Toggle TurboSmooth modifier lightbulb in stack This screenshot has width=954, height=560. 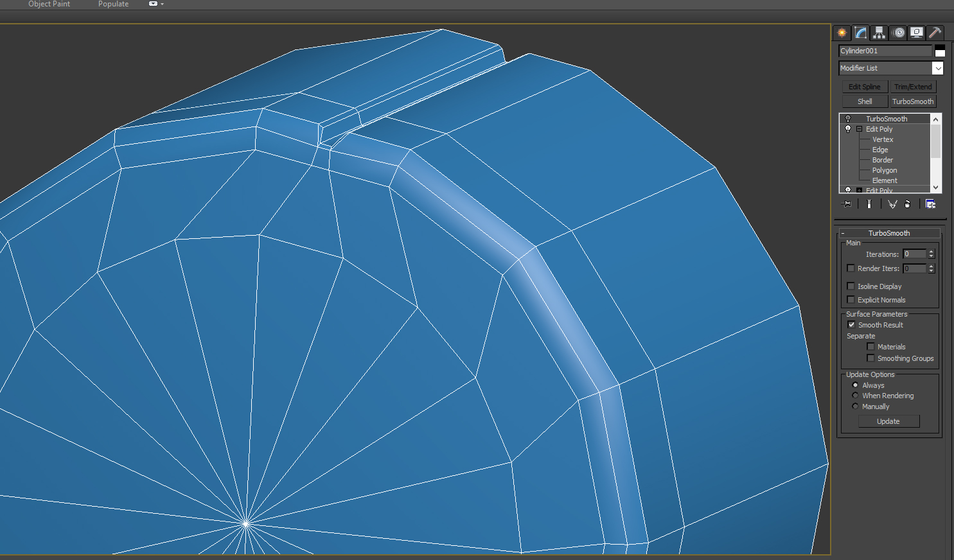coord(848,119)
